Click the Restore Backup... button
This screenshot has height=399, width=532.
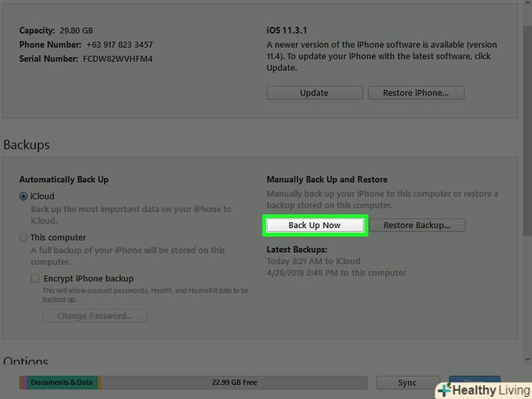(417, 225)
